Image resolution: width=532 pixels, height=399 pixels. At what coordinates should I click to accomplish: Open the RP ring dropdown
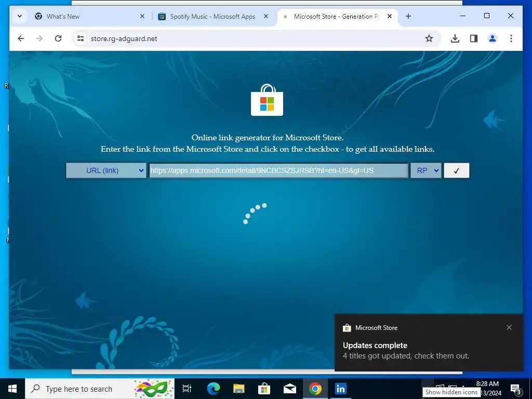[426, 170]
